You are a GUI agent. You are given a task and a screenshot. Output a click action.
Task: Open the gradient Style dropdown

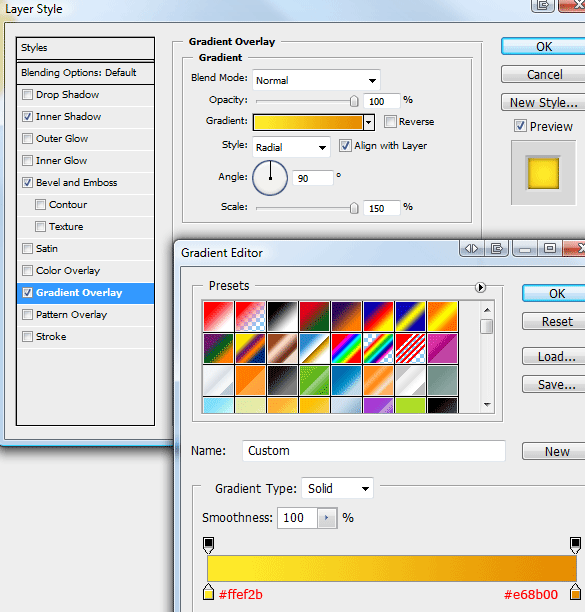tap(291, 147)
